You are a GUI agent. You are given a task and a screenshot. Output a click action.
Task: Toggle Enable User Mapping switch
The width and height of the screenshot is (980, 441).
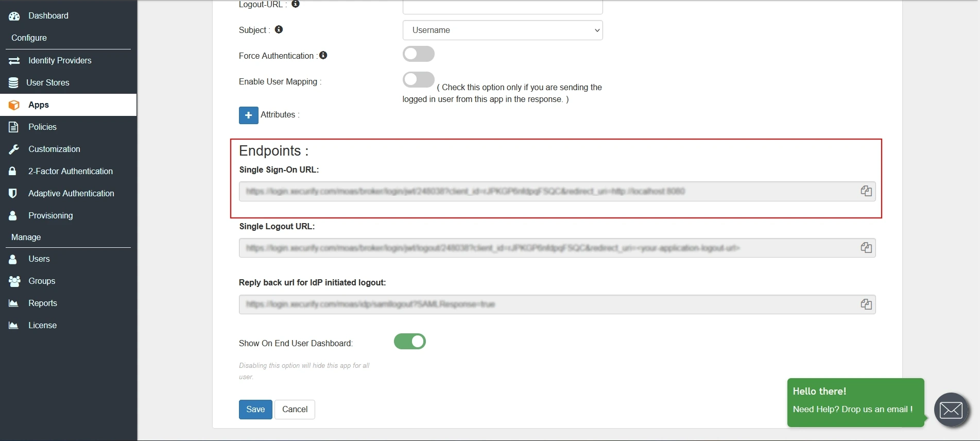[419, 79]
